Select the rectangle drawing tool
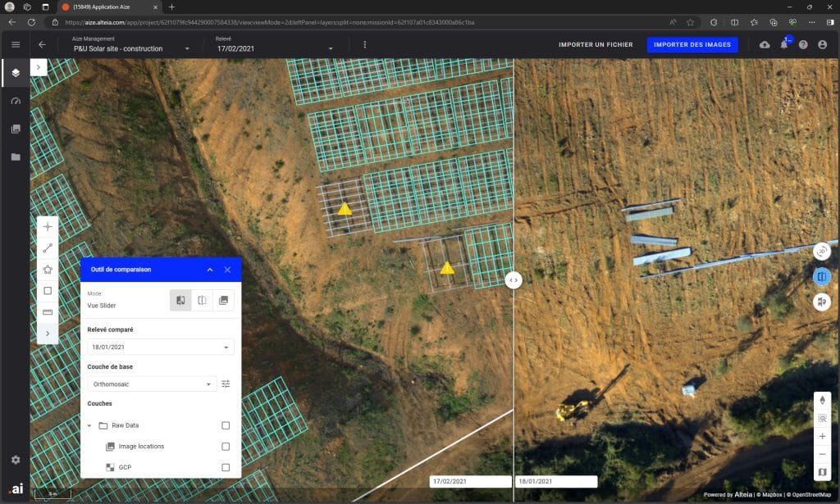840x504 pixels. coord(48,290)
